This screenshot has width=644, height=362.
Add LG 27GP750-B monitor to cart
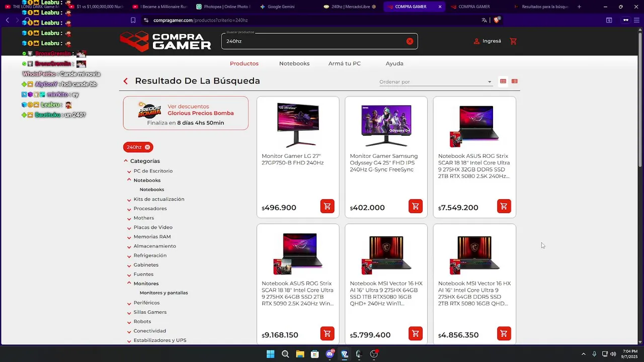coord(327,206)
